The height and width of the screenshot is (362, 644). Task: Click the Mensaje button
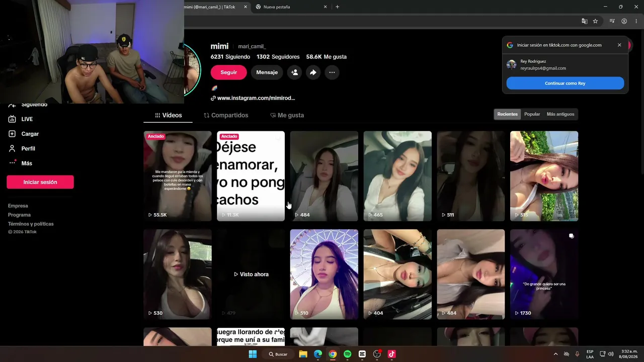267,72
